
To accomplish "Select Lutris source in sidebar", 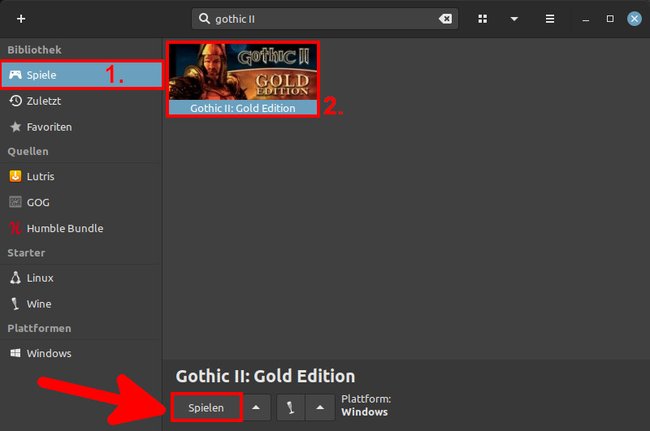I will [81, 177].
